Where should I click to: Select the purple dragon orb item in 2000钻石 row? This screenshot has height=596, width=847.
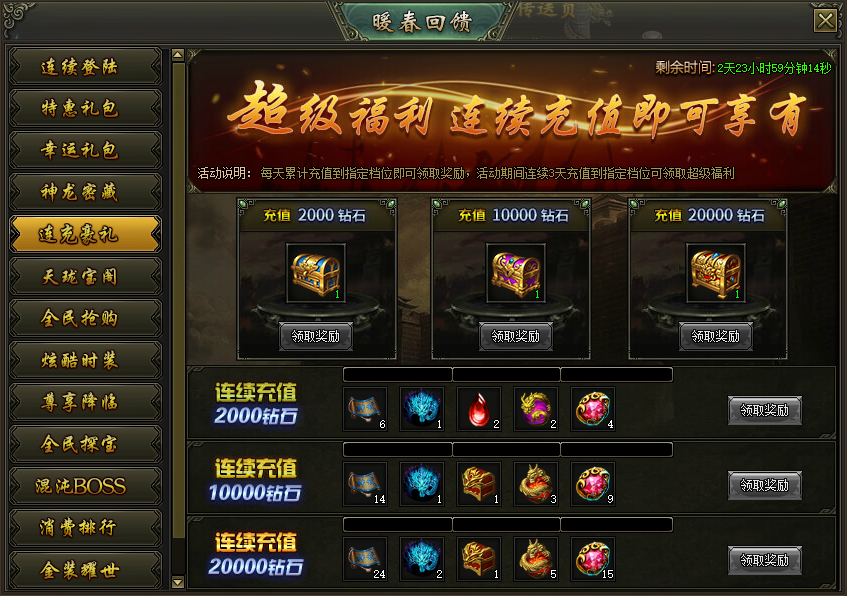(x=536, y=409)
